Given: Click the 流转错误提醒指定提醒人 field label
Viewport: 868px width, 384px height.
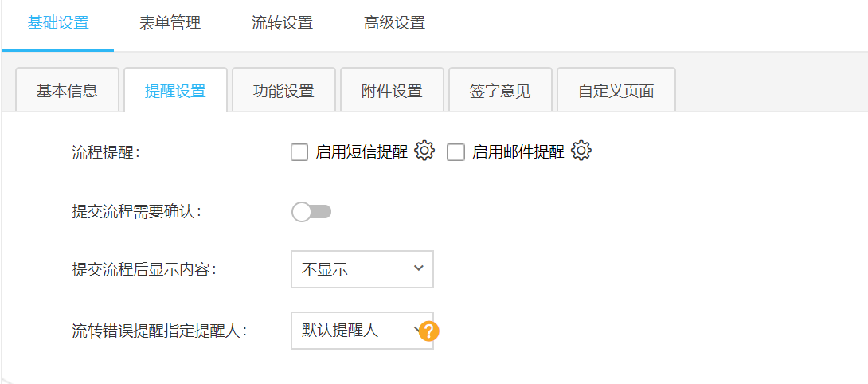Looking at the screenshot, I should pyautogui.click(x=159, y=331).
